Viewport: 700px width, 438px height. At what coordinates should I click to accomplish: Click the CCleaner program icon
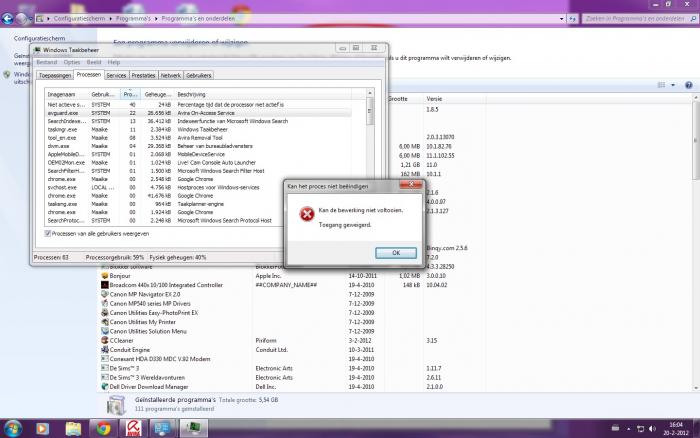pyautogui.click(x=104, y=340)
